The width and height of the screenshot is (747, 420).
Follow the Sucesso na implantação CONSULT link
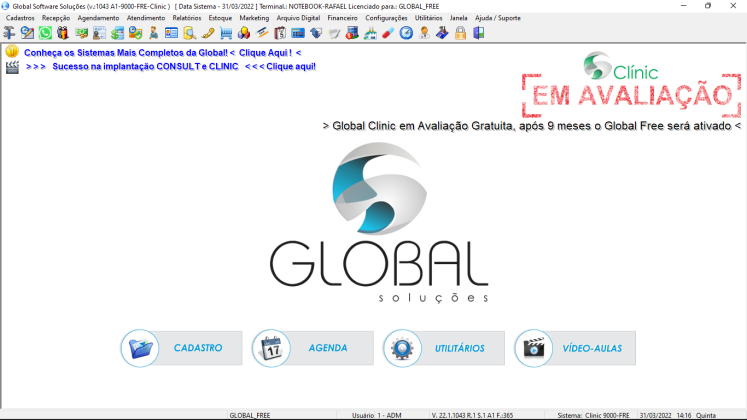pyautogui.click(x=171, y=66)
